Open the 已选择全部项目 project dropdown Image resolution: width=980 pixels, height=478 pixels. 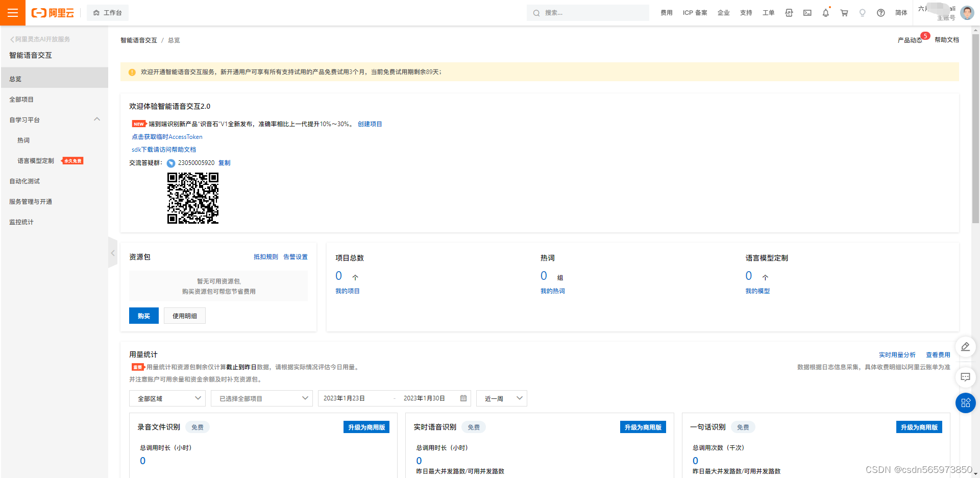[262, 398]
